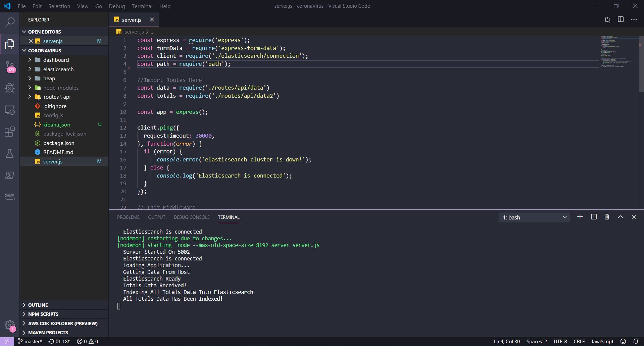Collapse the CORONAVIRUS folder section
The image size is (644, 346).
point(44,50)
